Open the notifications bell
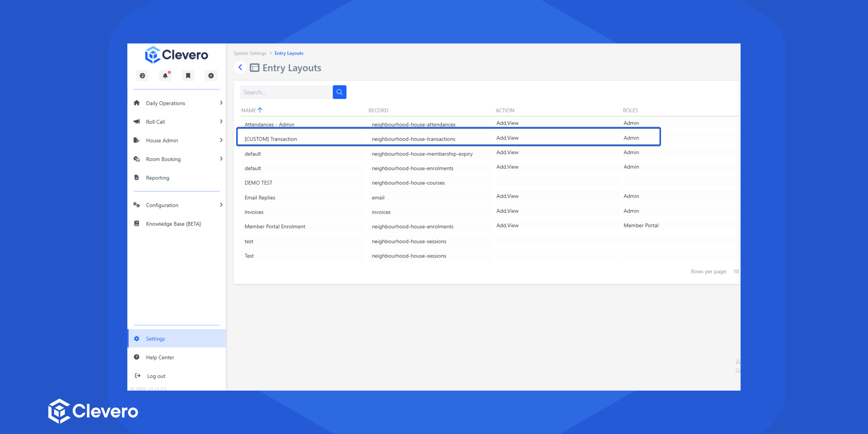The height and width of the screenshot is (434, 868). click(165, 76)
